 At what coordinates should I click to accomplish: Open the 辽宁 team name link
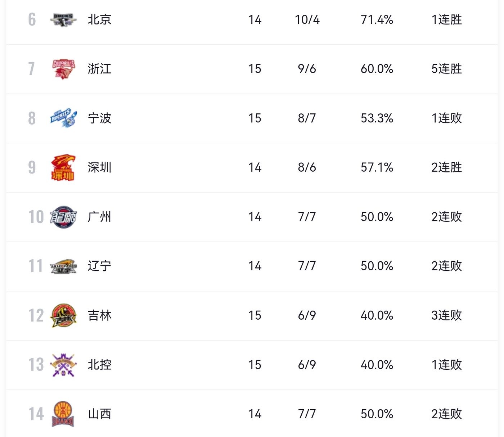[99, 266]
